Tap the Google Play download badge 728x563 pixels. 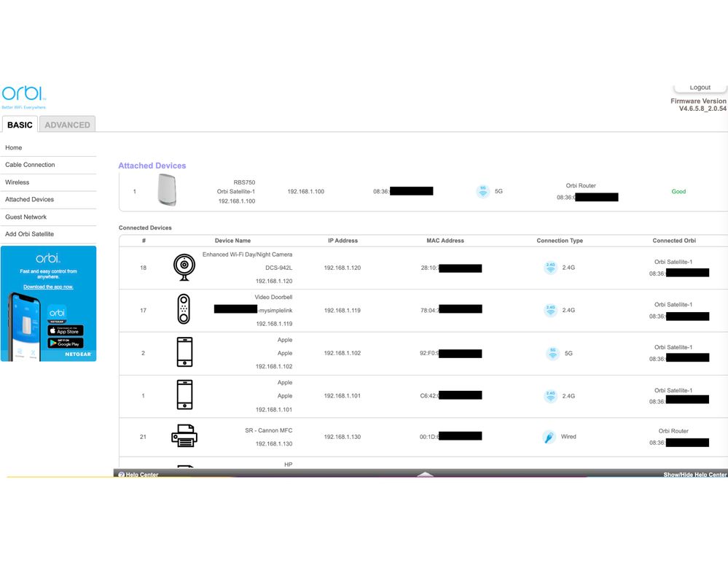[x=66, y=343]
